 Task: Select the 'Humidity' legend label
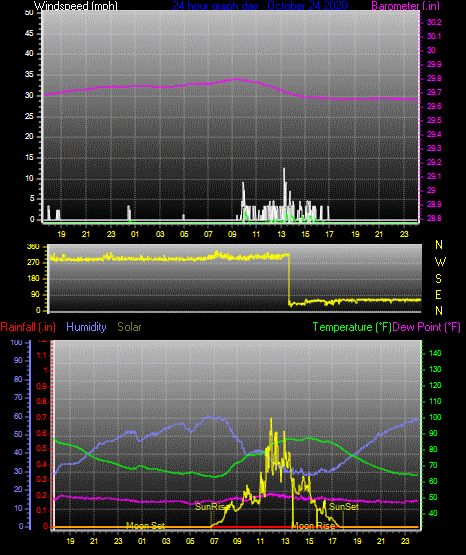coord(86,327)
